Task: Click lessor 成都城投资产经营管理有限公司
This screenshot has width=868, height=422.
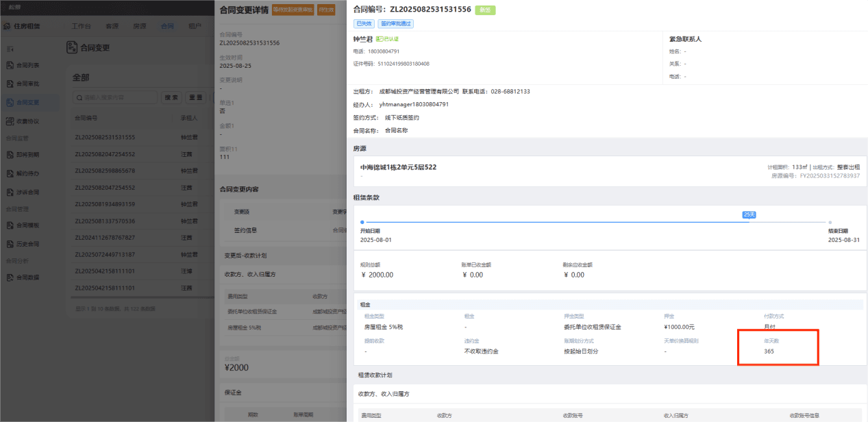Action: click(x=419, y=91)
